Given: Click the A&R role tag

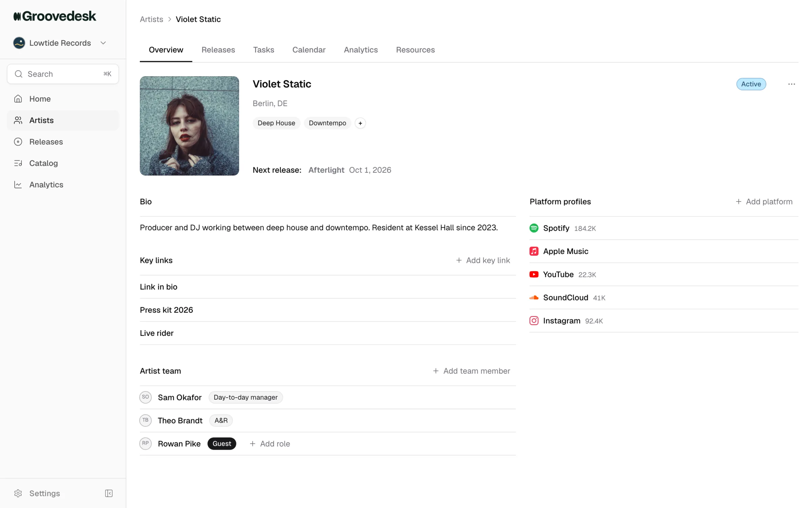Looking at the screenshot, I should pos(221,420).
